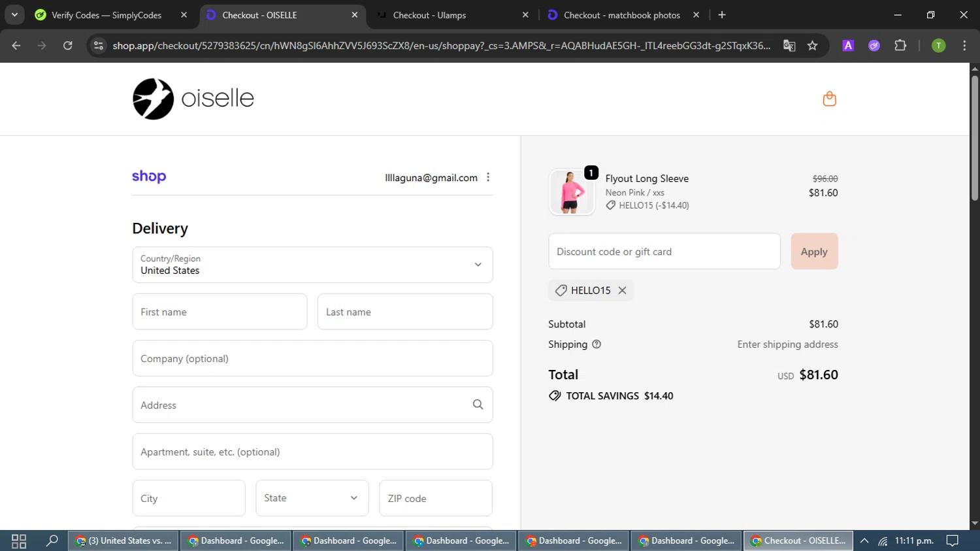Click the browser back arrow

16,45
